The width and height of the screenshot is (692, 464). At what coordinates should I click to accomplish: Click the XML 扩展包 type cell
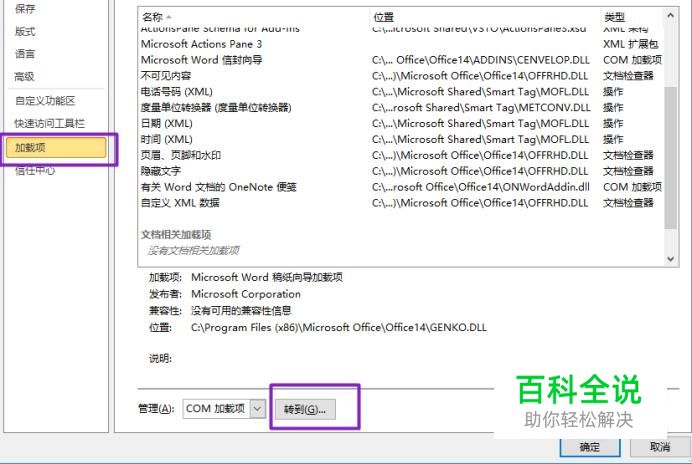point(631,44)
